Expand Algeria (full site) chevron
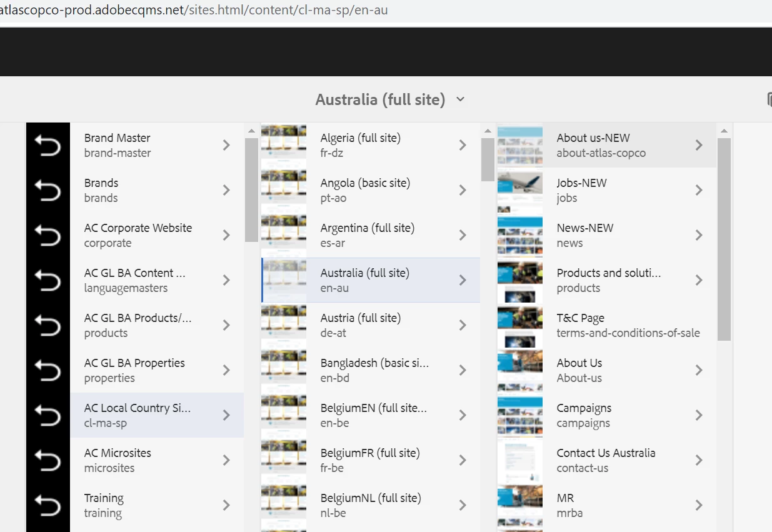The height and width of the screenshot is (532, 772). pos(463,145)
